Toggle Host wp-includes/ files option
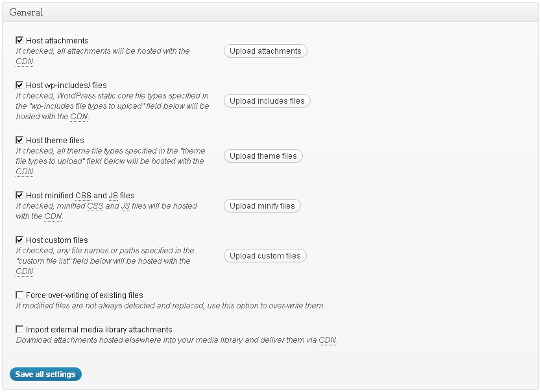This screenshot has height=392, width=541. click(19, 85)
